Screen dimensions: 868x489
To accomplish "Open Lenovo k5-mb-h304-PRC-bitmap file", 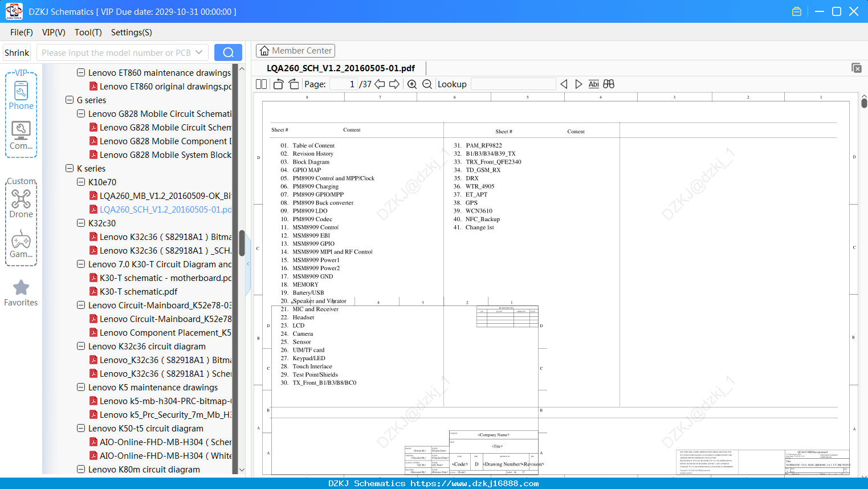I will [x=160, y=401].
